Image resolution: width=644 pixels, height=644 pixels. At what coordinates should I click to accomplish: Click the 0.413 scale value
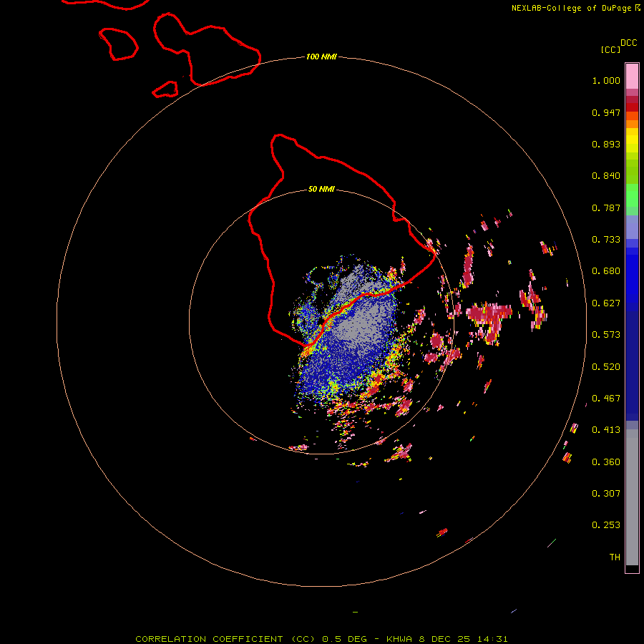click(606, 430)
